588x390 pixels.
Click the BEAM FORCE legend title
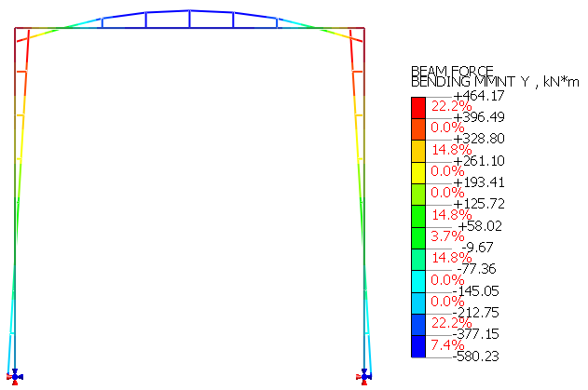click(x=452, y=71)
